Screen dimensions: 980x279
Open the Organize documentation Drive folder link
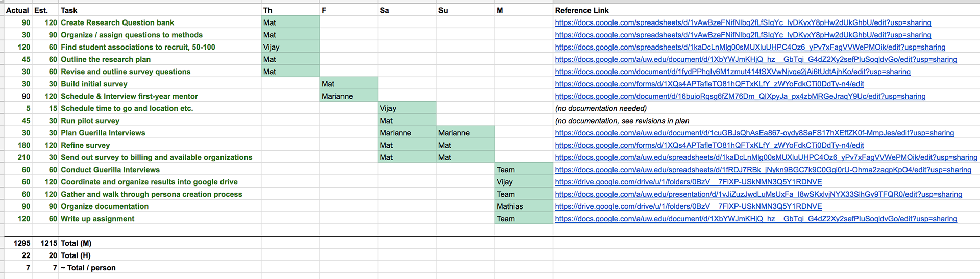click(x=688, y=206)
